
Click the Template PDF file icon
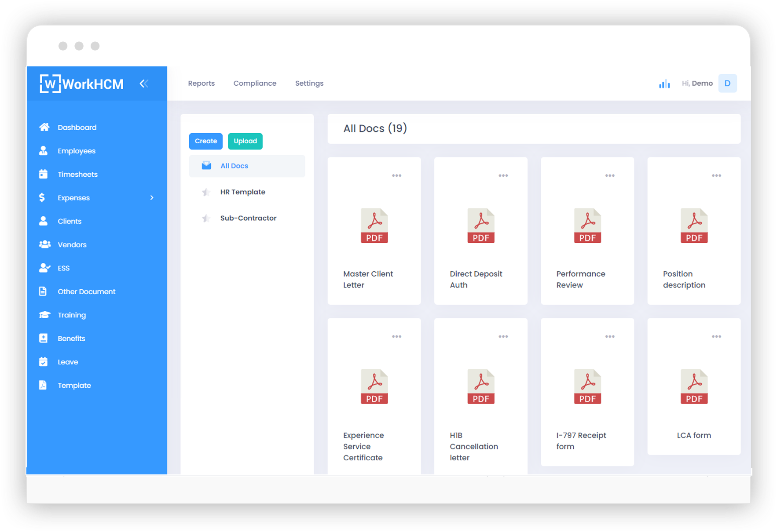43,385
